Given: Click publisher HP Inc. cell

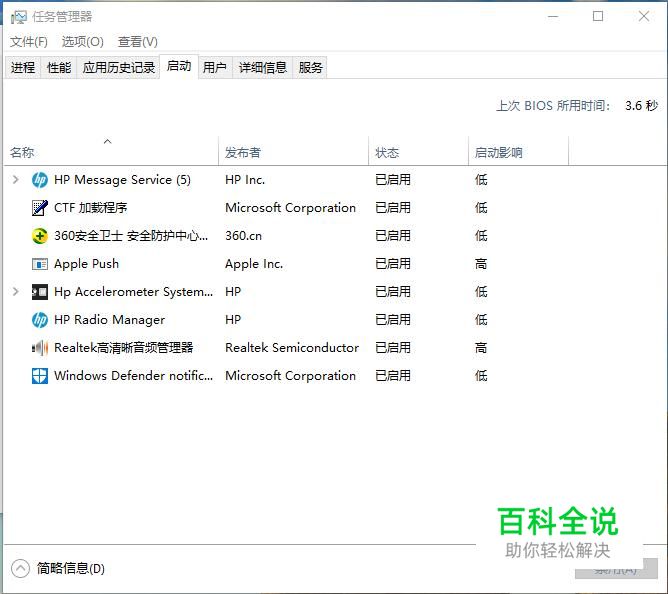Looking at the screenshot, I should coord(245,180).
